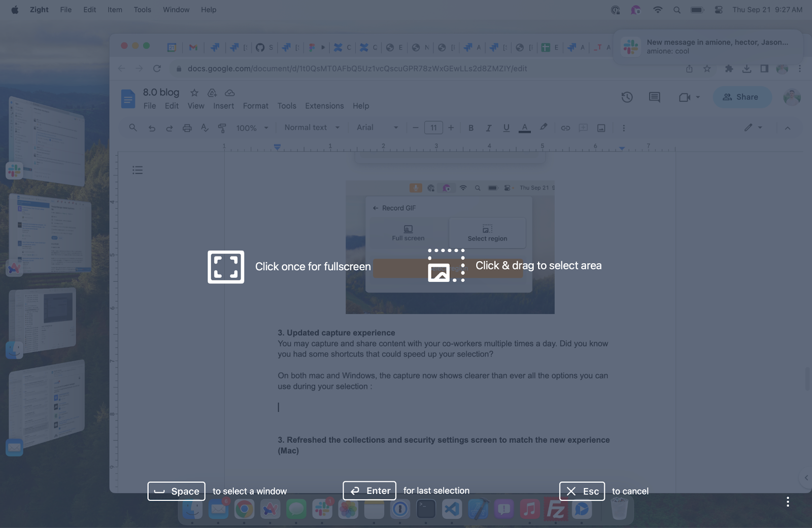Open the Arial font dropdown
Viewport: 812px width, 528px height.
[x=377, y=128]
